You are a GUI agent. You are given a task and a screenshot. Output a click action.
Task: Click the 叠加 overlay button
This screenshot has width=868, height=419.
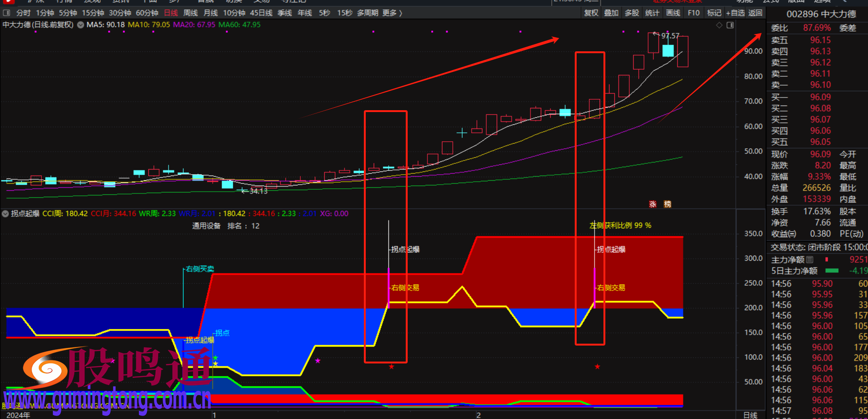point(611,13)
